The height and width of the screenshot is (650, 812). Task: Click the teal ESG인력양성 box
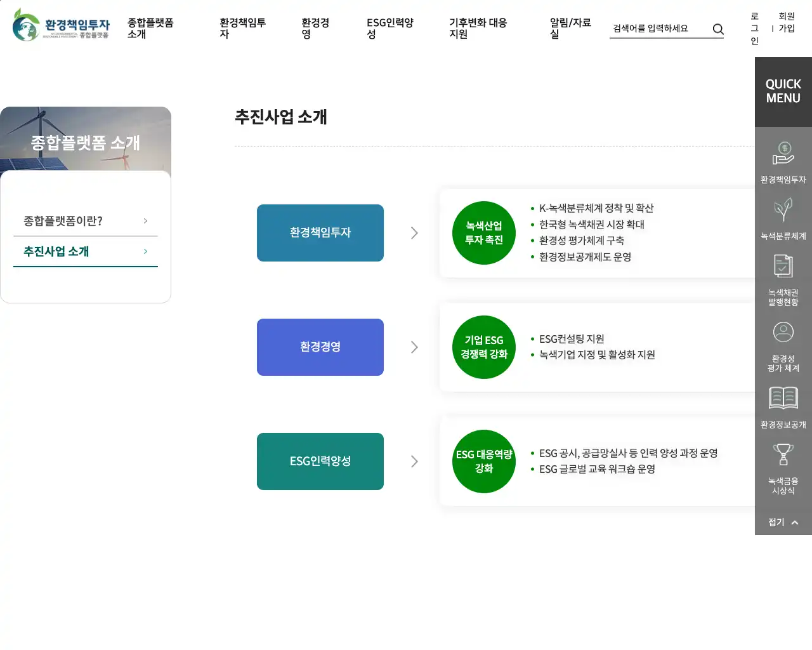point(320,461)
